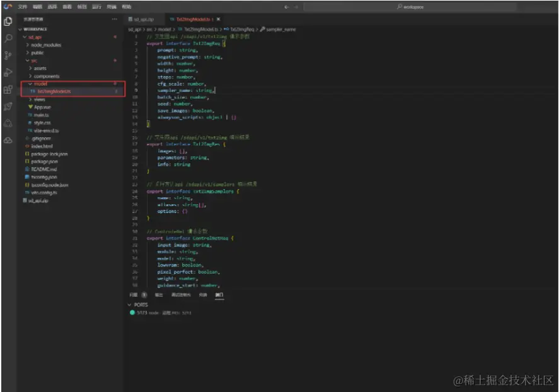The image size is (559, 392).
Task: Open the Run and Debug view
Action: tap(8, 72)
